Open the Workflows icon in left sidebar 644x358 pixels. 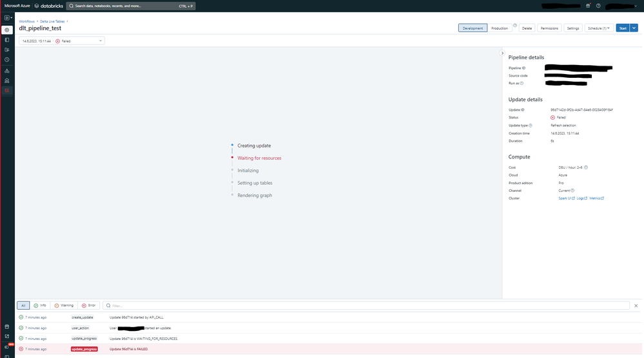(x=7, y=90)
